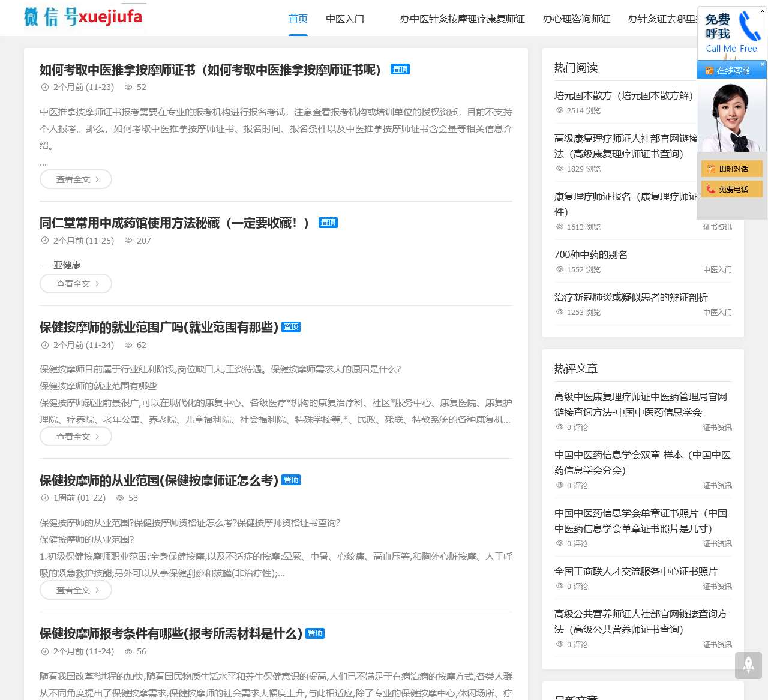
Task: Click the 在线客服 header icon
Action: point(709,71)
